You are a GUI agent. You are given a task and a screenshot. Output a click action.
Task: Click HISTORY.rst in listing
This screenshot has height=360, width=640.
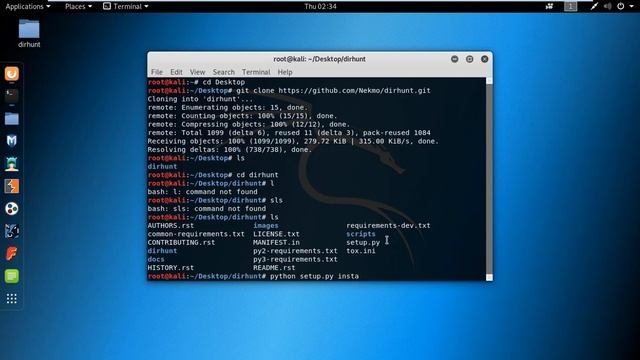171,268
